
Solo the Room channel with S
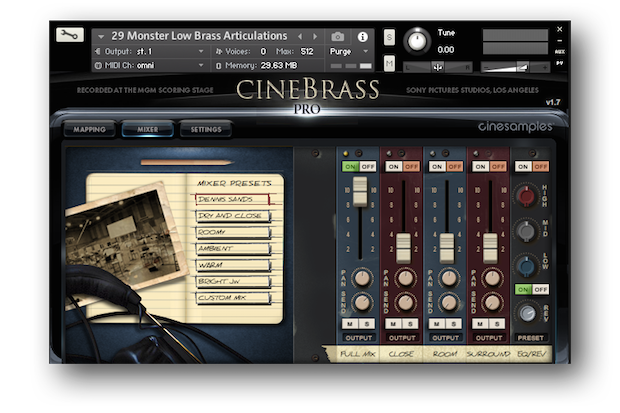[x=454, y=324]
